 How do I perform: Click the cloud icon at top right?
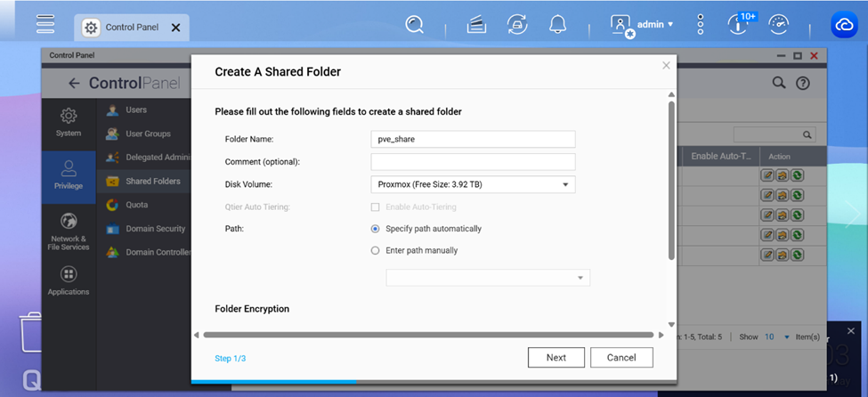click(843, 26)
